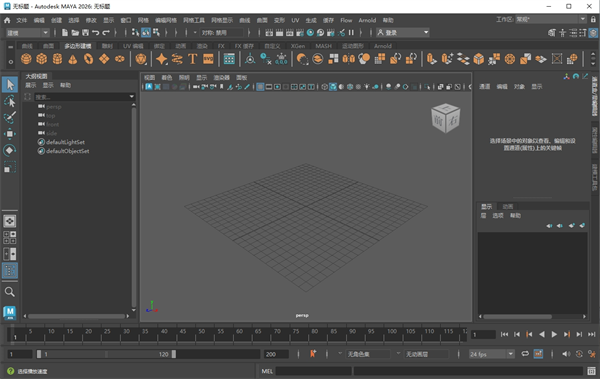Open the Arnold menu
Viewport: 600px width, 379px height.
[367, 20]
